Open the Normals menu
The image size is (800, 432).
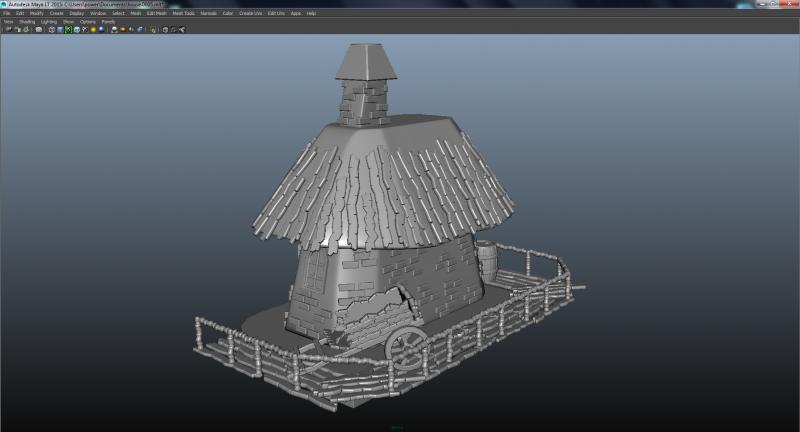(x=208, y=13)
